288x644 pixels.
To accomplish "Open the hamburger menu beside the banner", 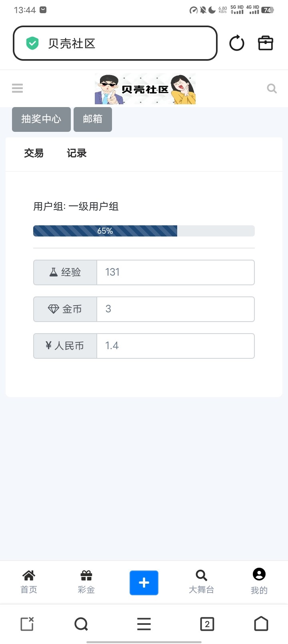I will 17,88.
